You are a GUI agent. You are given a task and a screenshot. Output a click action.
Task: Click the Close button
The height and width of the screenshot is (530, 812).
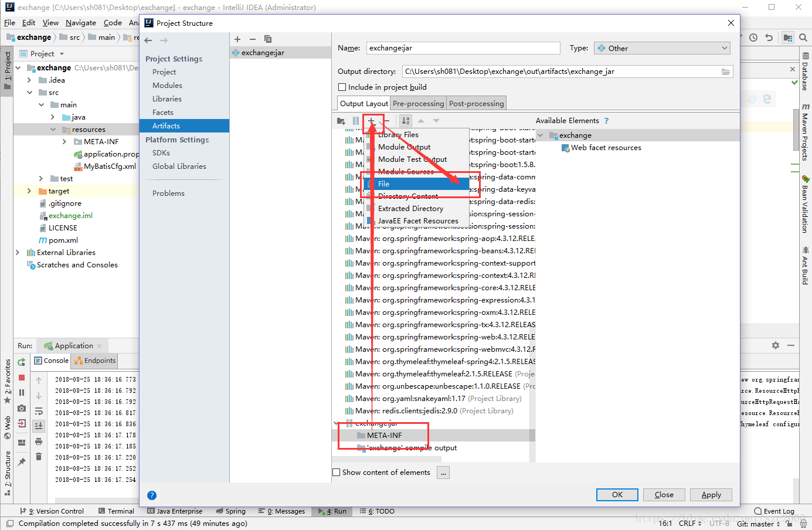click(x=664, y=495)
